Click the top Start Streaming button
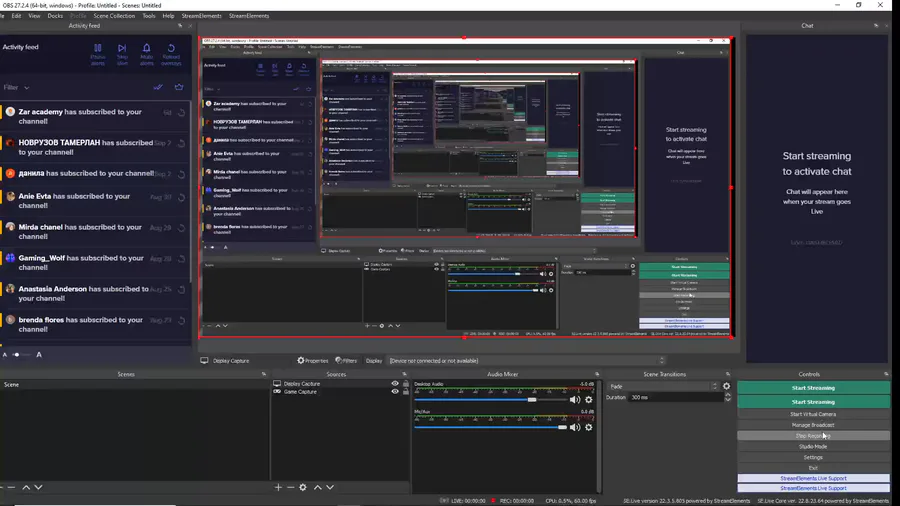900x506 pixels. pos(813,388)
